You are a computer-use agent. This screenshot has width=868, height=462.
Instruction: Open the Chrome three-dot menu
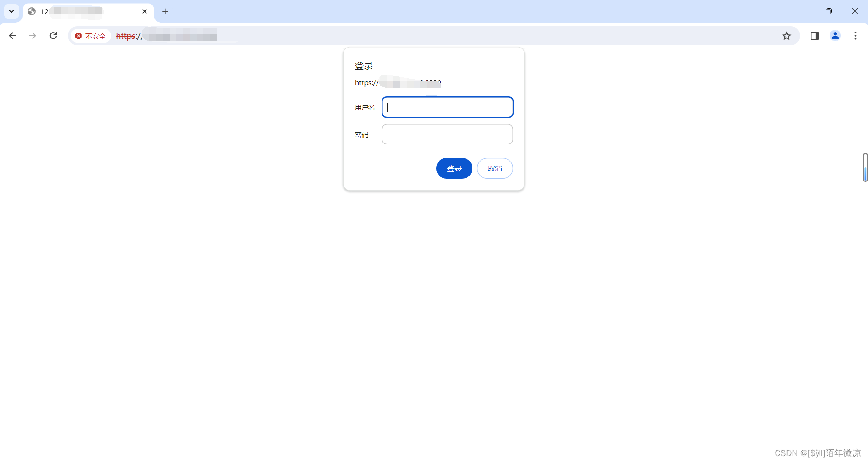(x=855, y=36)
